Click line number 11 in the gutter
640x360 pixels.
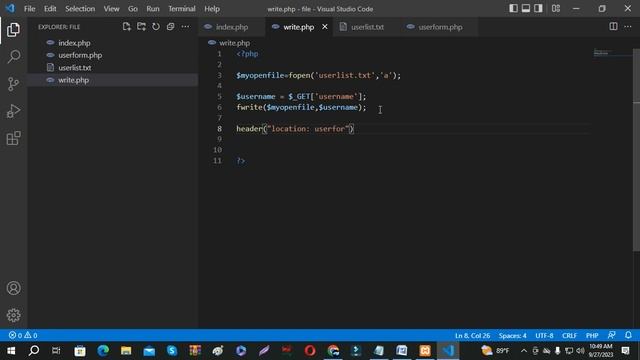218,161
